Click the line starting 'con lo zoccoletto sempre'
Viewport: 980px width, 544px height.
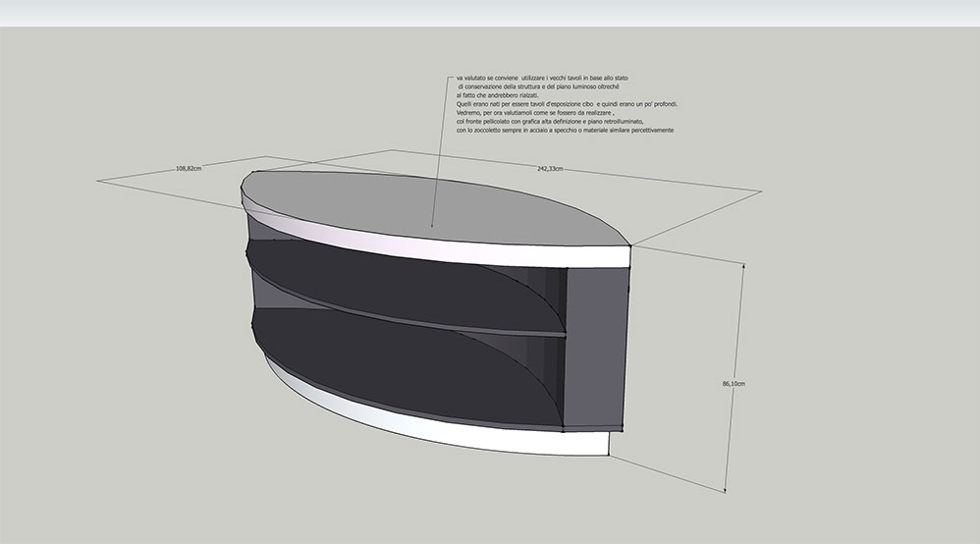click(x=565, y=130)
